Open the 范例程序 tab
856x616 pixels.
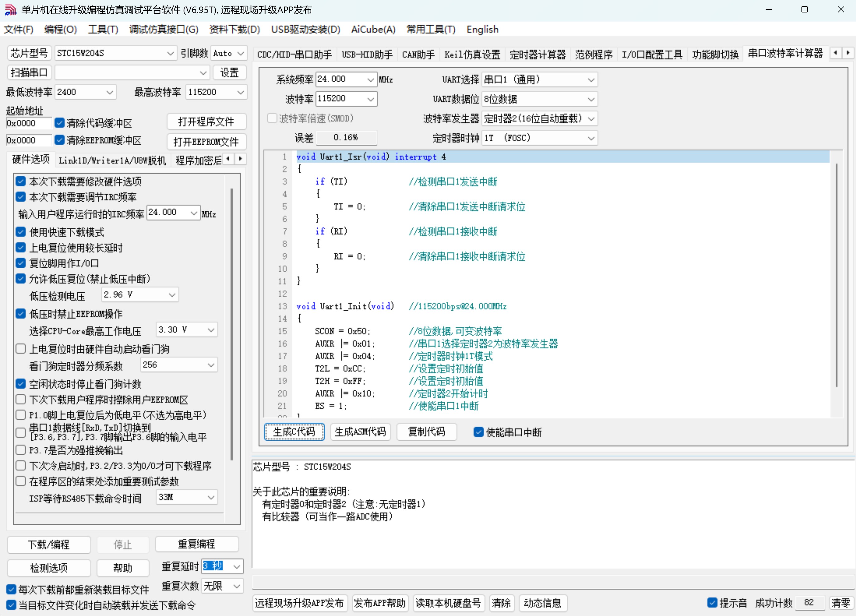(x=594, y=55)
